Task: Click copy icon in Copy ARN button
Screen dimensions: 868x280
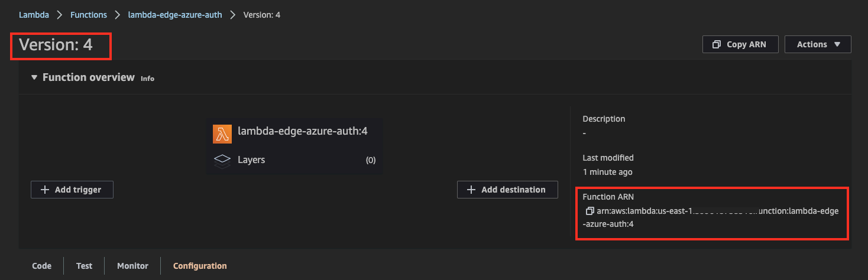Action: [717, 44]
